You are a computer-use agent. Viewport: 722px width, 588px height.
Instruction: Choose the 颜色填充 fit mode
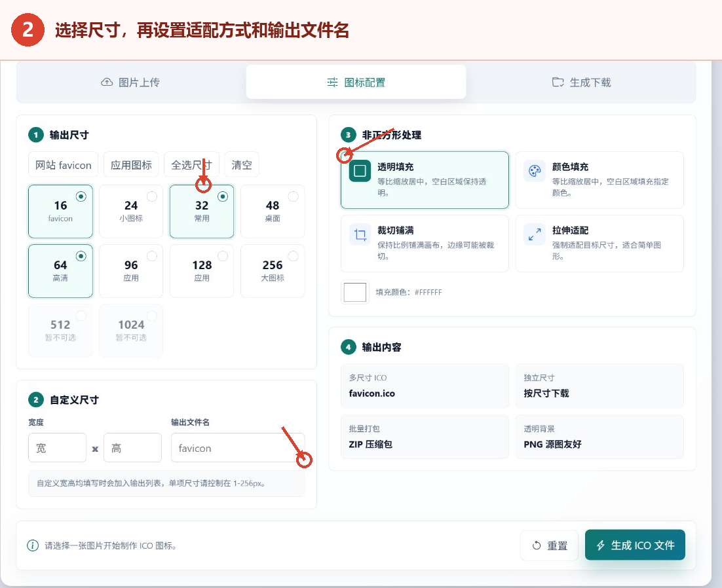pyautogui.click(x=599, y=180)
